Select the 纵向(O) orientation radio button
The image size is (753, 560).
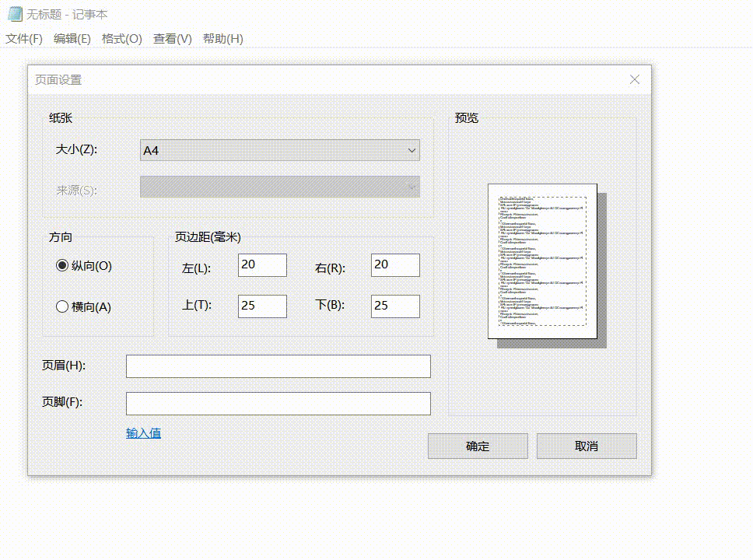click(61, 265)
